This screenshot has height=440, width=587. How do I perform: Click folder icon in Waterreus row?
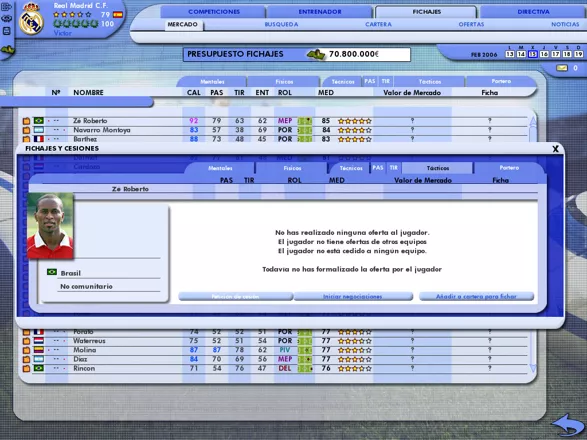26,341
